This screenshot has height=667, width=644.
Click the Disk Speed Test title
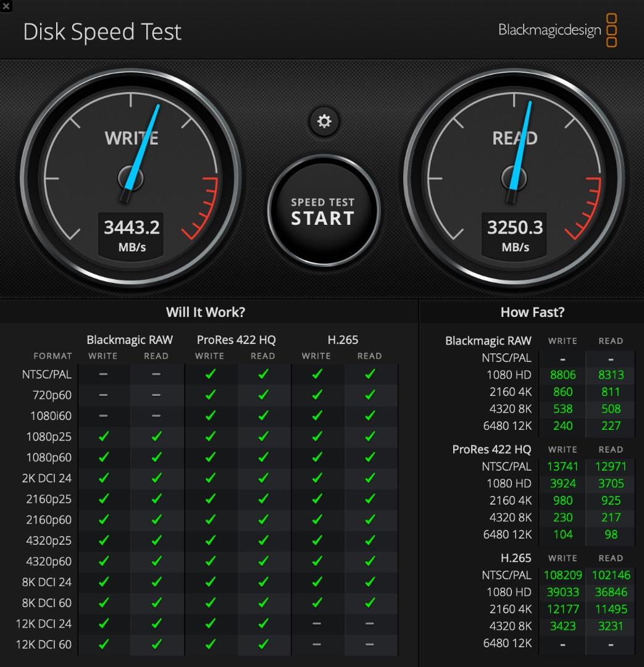point(102,31)
